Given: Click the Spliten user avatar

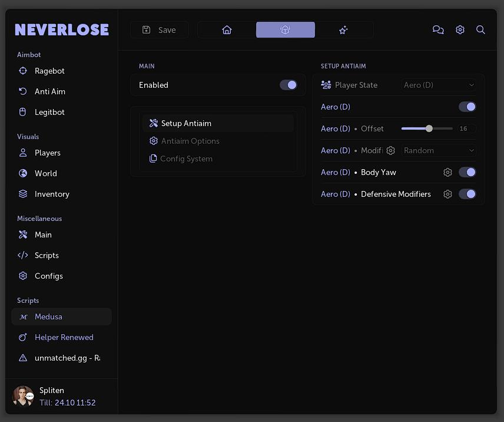Looking at the screenshot, I should pyautogui.click(x=23, y=396).
